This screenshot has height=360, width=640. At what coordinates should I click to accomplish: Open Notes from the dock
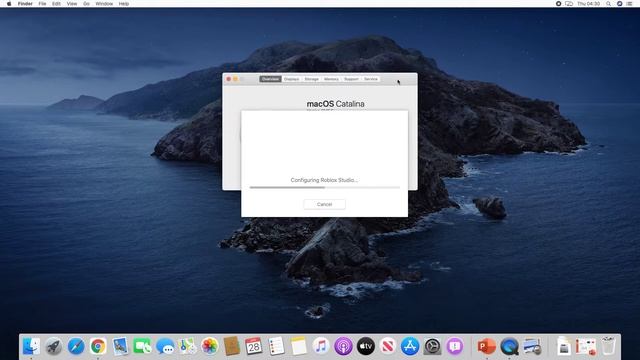tap(299, 346)
